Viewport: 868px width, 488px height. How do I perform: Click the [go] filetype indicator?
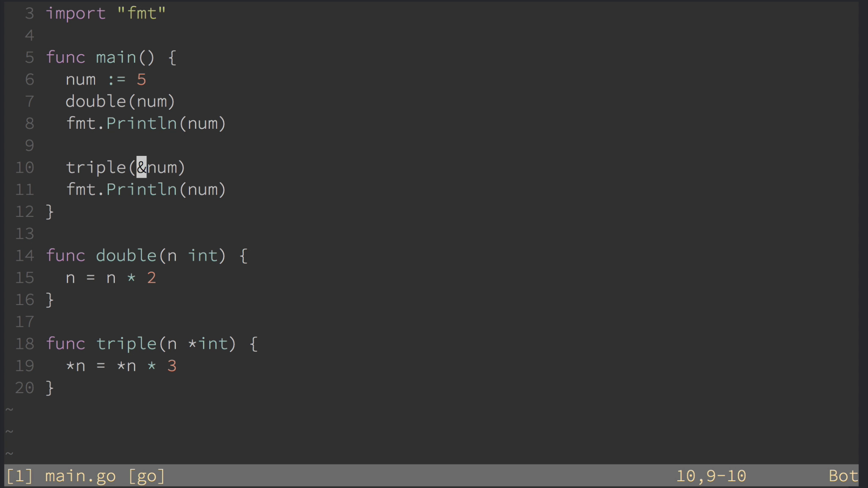click(146, 476)
